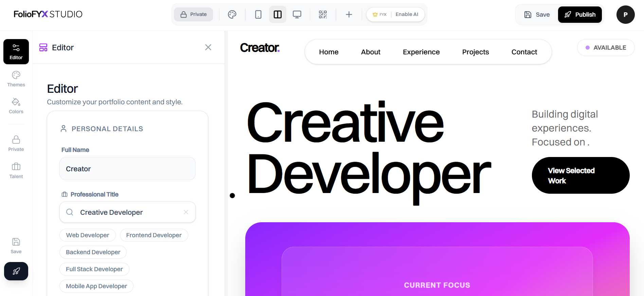
Task: Click the CURRENT FOCUS card heading
Action: point(437,285)
